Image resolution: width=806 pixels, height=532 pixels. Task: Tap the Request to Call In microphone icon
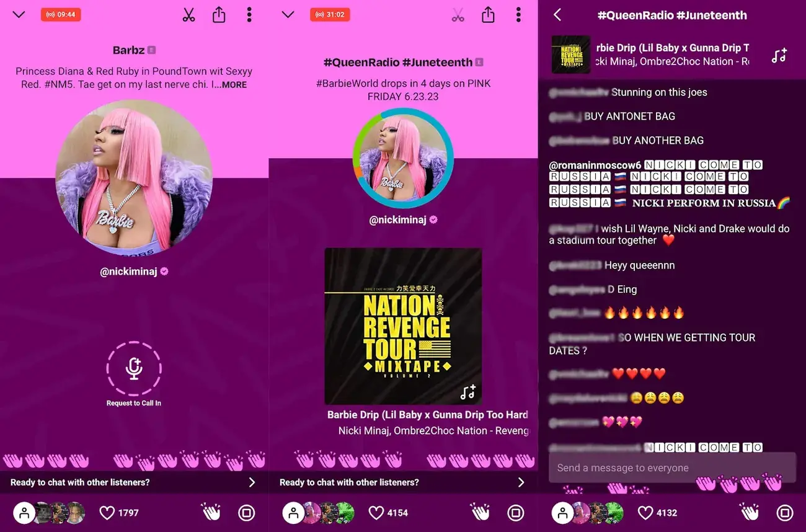[x=134, y=368]
